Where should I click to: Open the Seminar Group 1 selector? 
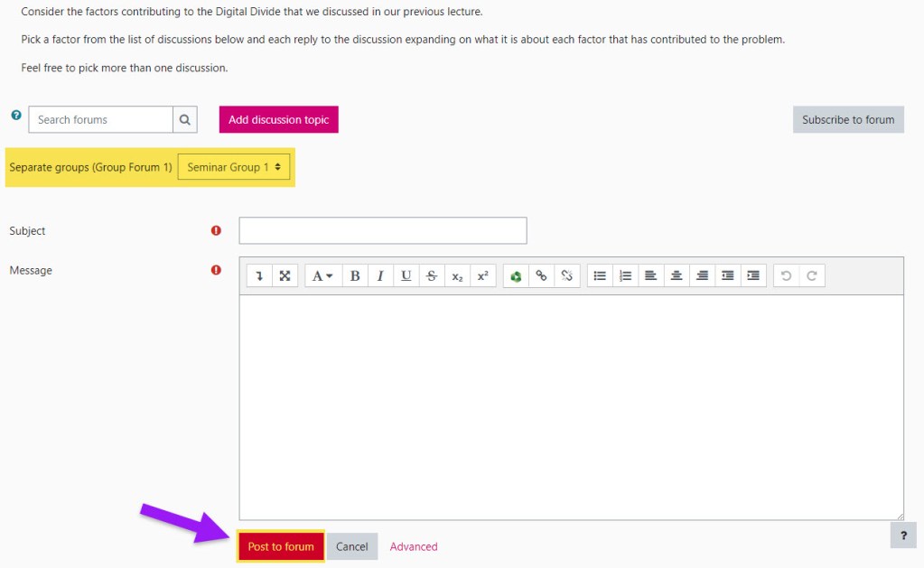pos(234,167)
